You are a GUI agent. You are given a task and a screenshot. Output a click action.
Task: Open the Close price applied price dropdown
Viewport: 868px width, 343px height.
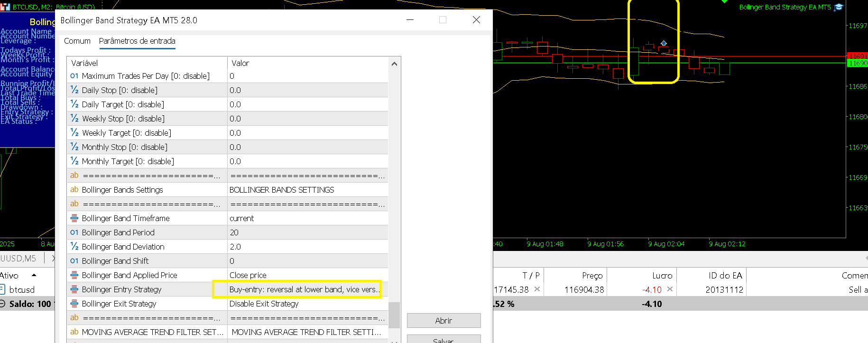[308, 275]
